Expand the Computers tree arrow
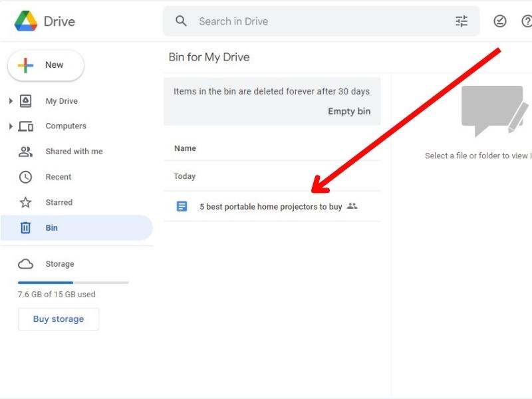The image size is (532, 399). click(x=11, y=126)
